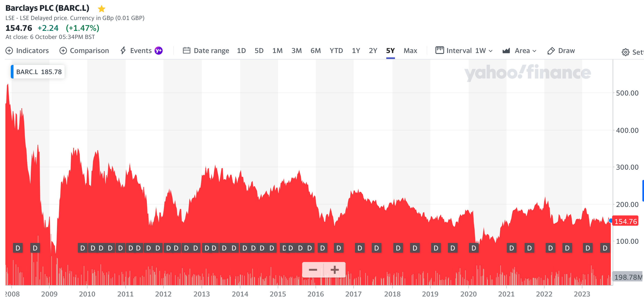The image size is (644, 303).
Task: Select the YTD range
Action: pyautogui.click(x=336, y=51)
